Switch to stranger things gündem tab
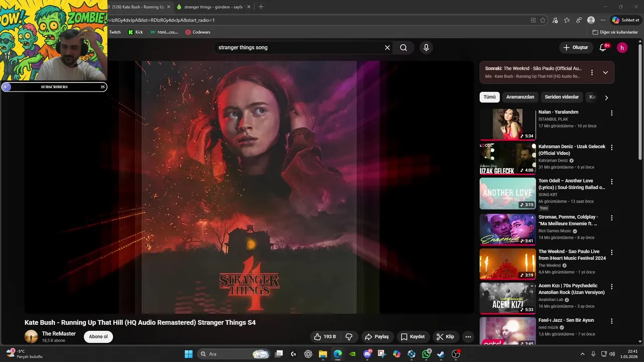 pos(213,7)
